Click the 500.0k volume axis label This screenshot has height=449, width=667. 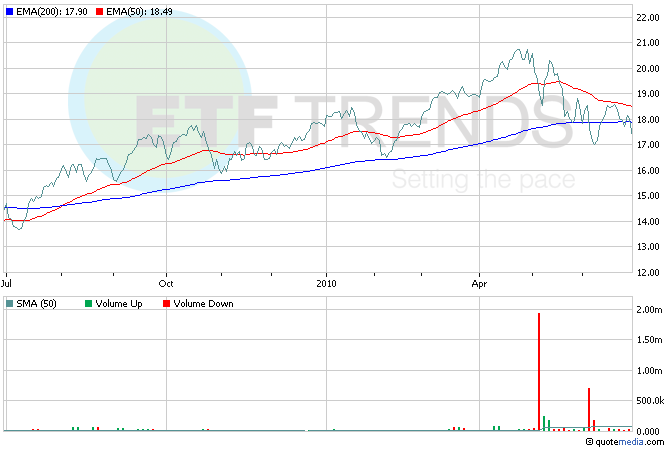650,401
